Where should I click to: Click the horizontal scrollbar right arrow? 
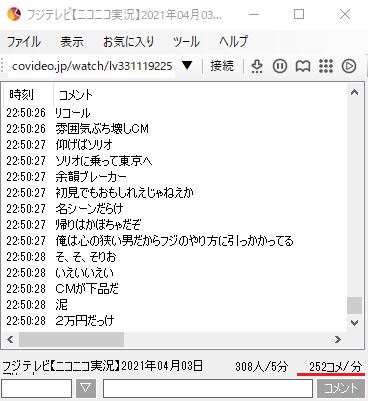(x=338, y=339)
